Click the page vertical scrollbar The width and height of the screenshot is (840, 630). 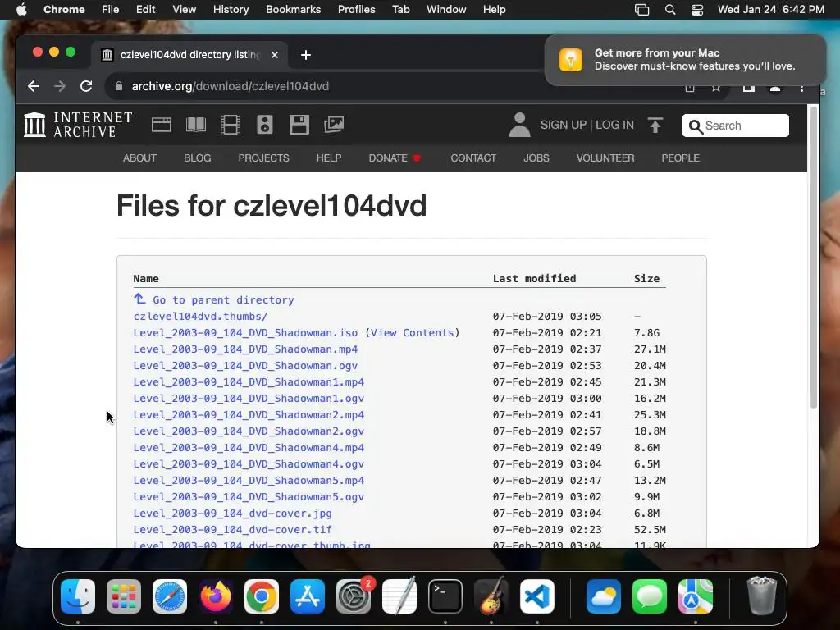point(813,257)
